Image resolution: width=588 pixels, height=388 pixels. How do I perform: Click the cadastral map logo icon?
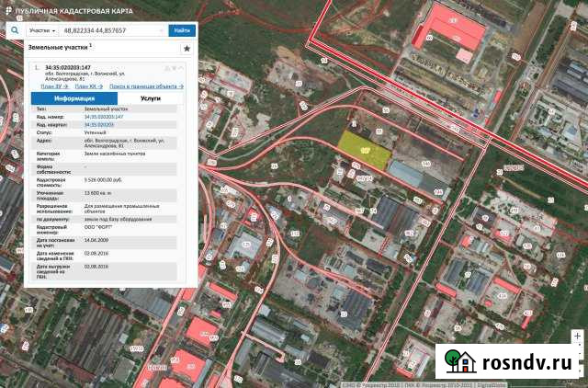coord(10,8)
